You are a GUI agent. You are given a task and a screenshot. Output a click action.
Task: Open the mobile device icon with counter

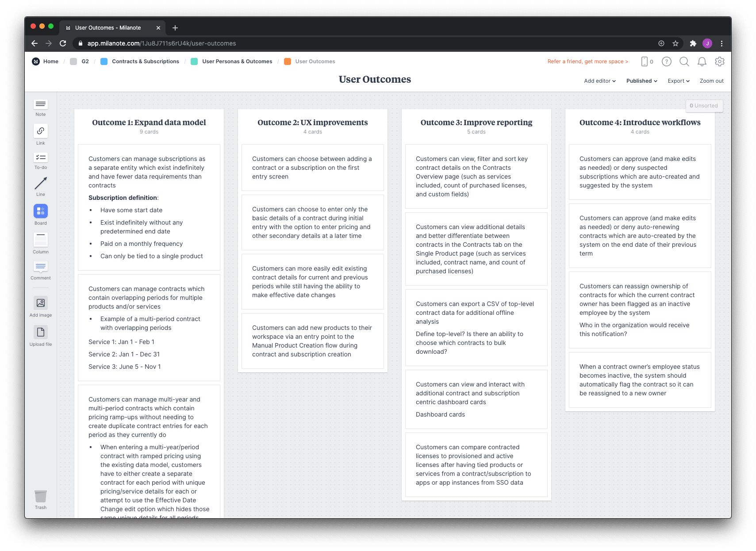tap(647, 61)
